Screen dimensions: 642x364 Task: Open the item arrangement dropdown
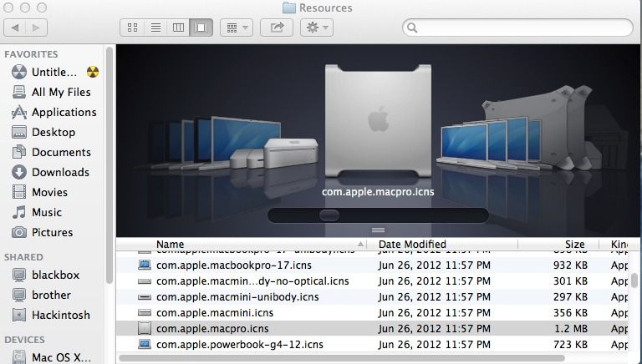coord(237,28)
